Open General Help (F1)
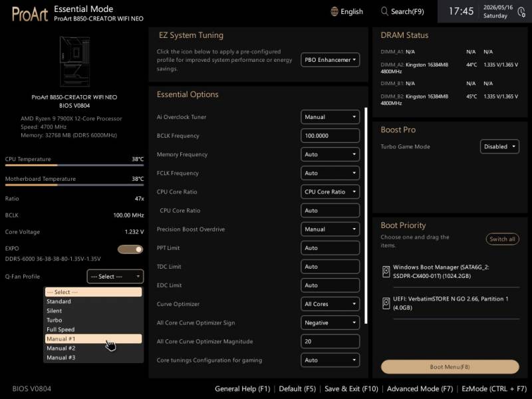Screen dimensions: 532x399 [x=242, y=389]
